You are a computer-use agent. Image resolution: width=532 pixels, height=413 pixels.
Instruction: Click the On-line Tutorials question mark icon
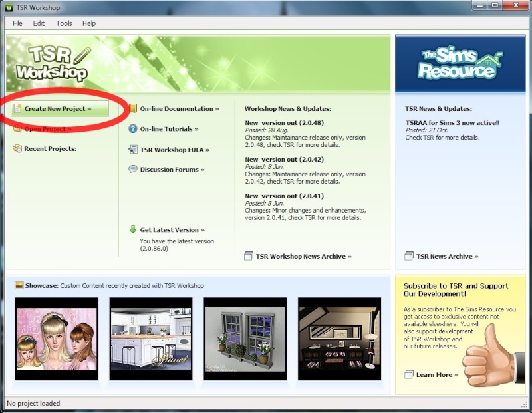pyautogui.click(x=133, y=129)
